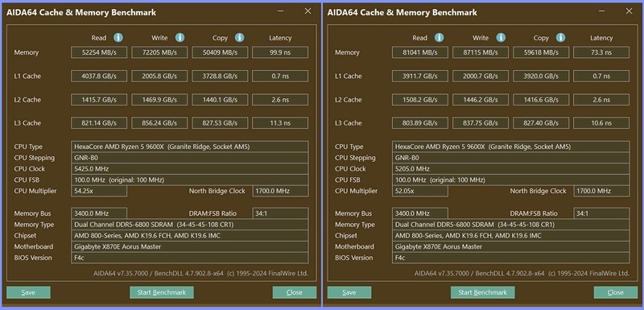Click the Read info icon in left window
Image resolution: width=644 pixels, height=310 pixels.
pos(118,38)
